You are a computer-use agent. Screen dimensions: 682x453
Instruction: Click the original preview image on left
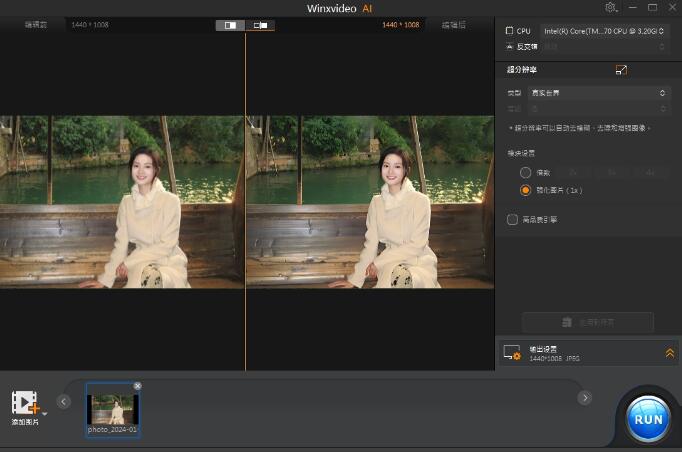[x=122, y=202]
